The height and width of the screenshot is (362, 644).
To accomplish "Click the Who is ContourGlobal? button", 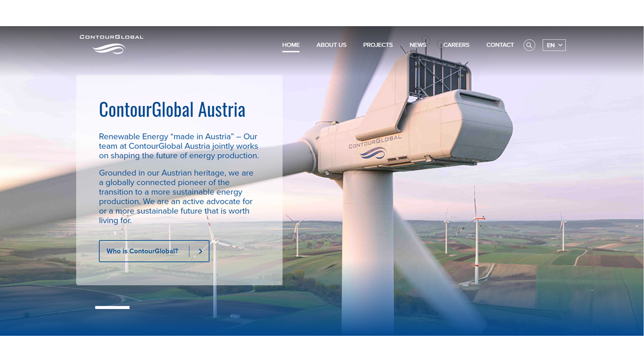I will [x=154, y=251].
